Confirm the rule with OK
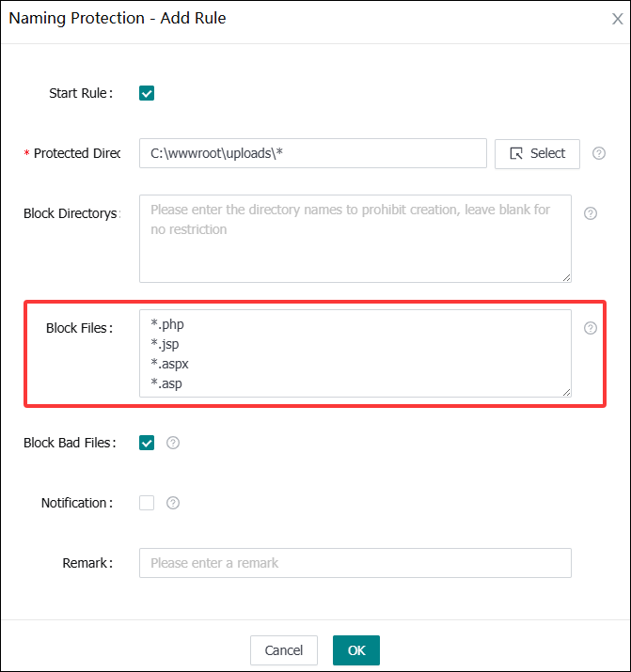 pos(356,650)
